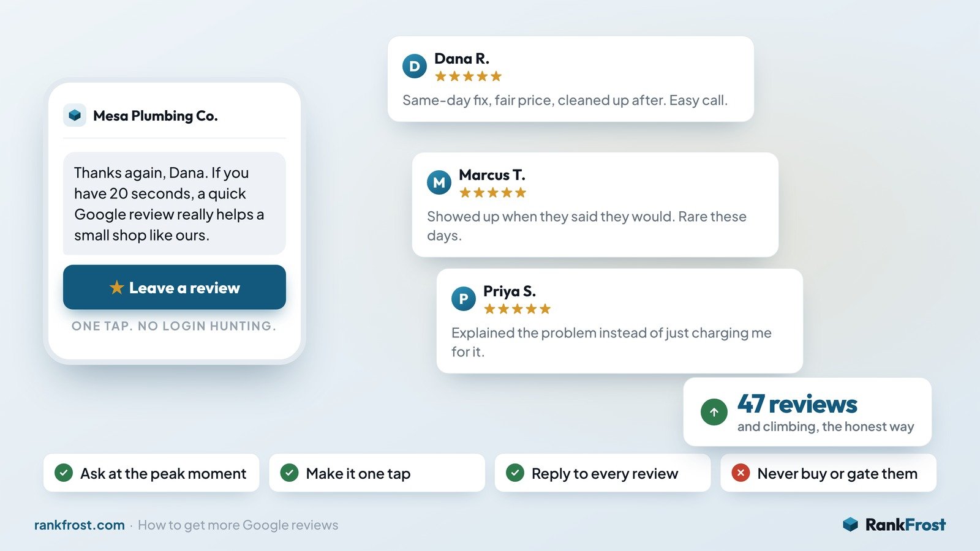Open the 47 reviews counter card
This screenshot has height=551, width=980.
pyautogui.click(x=807, y=412)
